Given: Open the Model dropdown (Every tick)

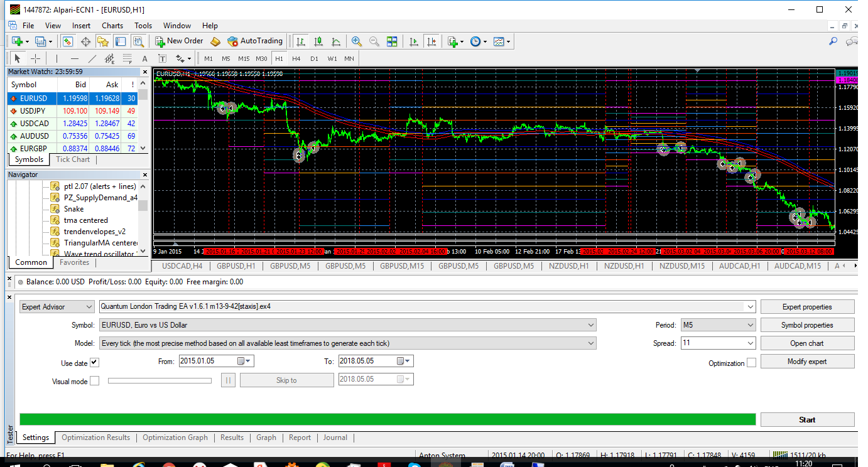Looking at the screenshot, I should tap(348, 343).
